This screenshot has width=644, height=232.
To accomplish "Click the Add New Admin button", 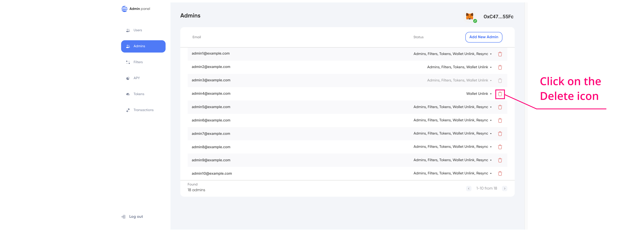I will 483,37.
